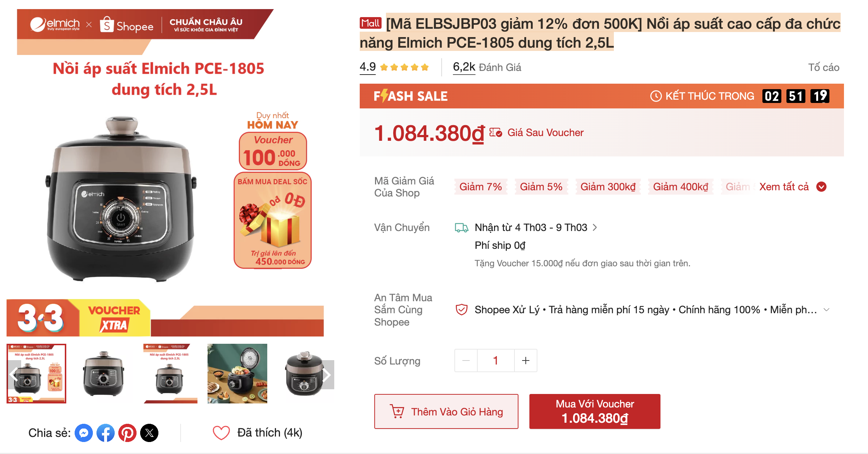Show previous product thumbnails arrow
This screenshot has height=454, width=868.
14,375
